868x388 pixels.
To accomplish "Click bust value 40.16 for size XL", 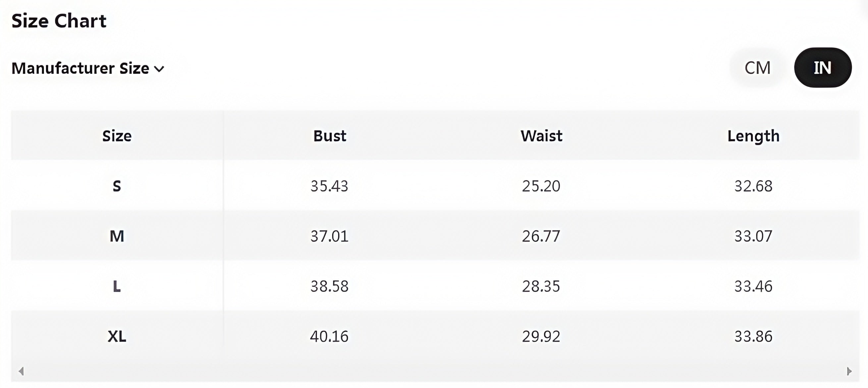I will pyautogui.click(x=329, y=336).
